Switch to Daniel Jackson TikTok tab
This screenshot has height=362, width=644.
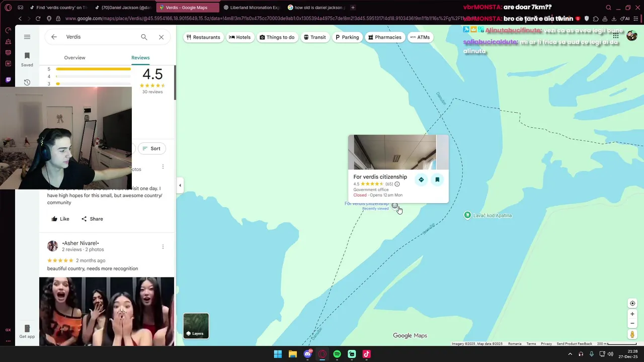click(123, 8)
